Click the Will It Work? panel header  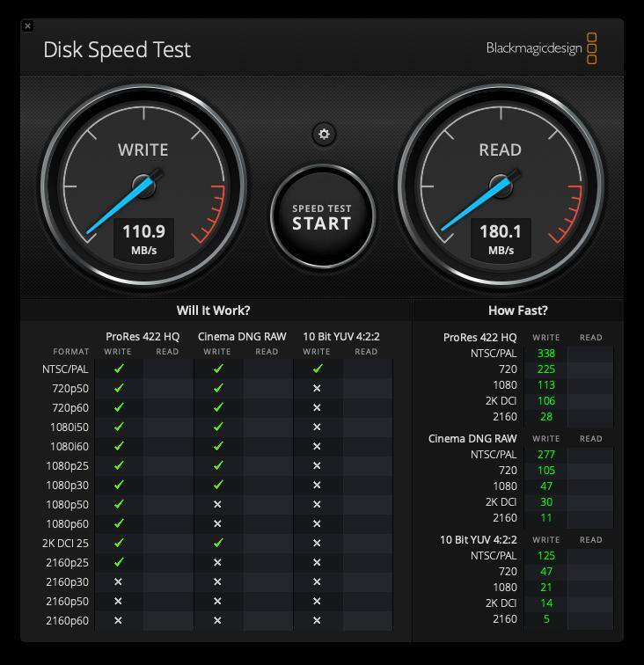[214, 311]
